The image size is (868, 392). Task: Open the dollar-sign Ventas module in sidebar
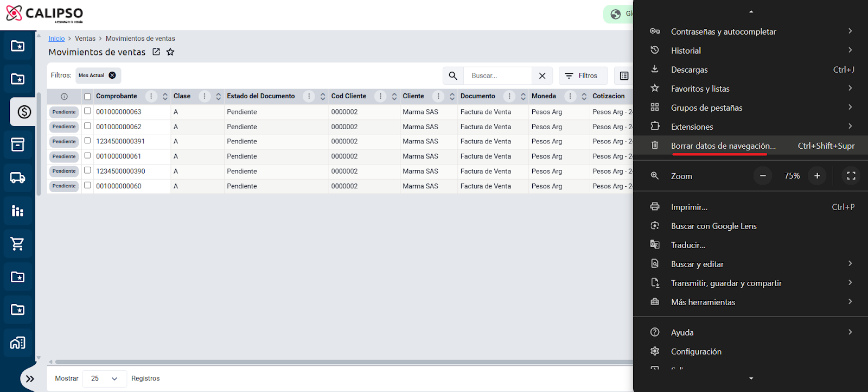click(24, 112)
